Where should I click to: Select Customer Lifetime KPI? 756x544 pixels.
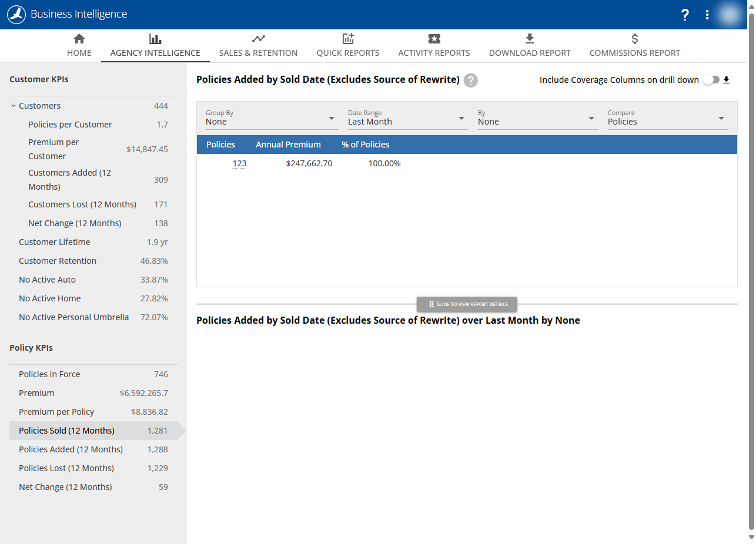point(93,242)
